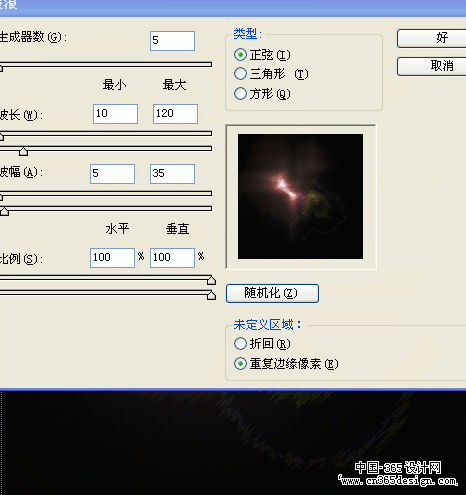Choose 重复边缘像素 repeat edge pixels option
Screen dimensions: 466x495
click(x=240, y=364)
